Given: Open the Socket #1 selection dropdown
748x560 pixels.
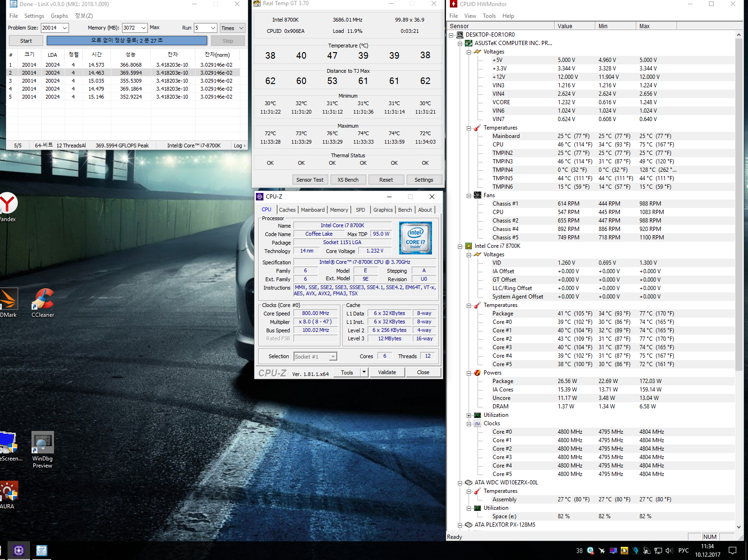Looking at the screenshot, I should click(333, 357).
